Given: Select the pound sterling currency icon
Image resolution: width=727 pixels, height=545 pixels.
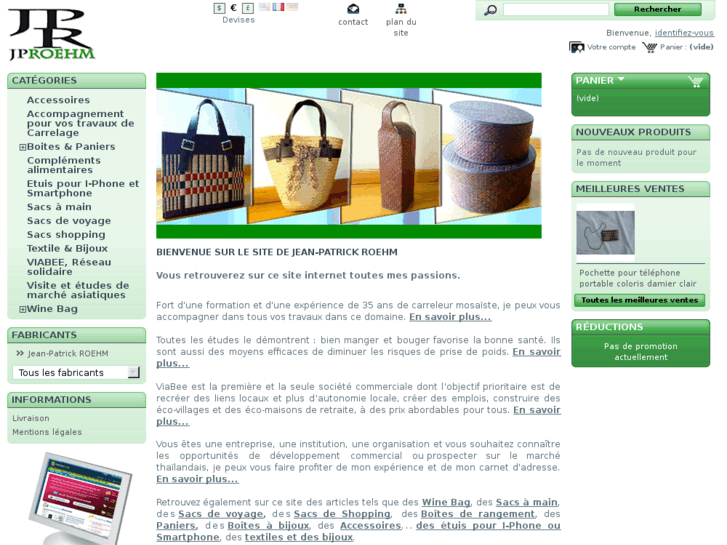Looking at the screenshot, I should (248, 8).
